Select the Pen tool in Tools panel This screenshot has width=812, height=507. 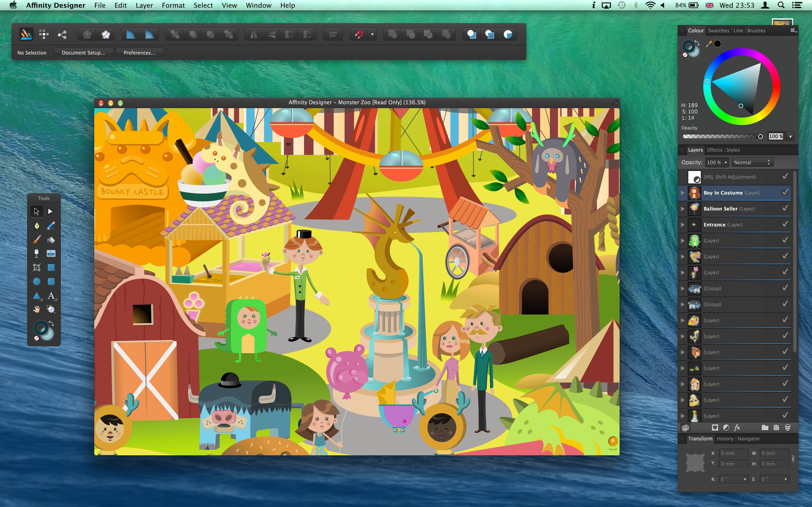click(x=36, y=226)
